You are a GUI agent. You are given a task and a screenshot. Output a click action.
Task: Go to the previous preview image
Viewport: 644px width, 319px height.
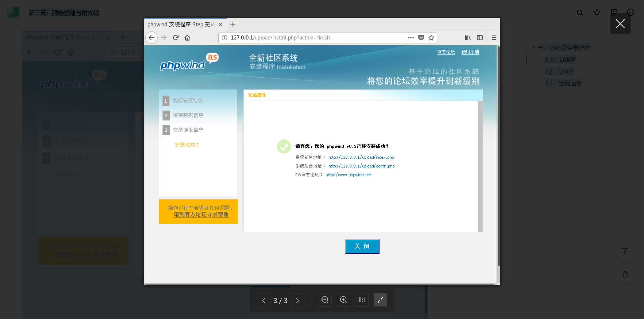point(264,300)
